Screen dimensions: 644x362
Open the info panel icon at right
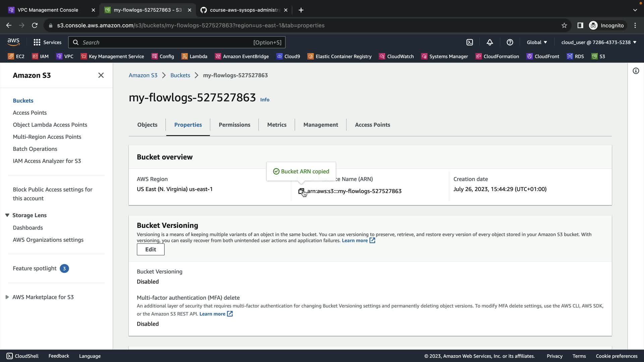(x=636, y=71)
